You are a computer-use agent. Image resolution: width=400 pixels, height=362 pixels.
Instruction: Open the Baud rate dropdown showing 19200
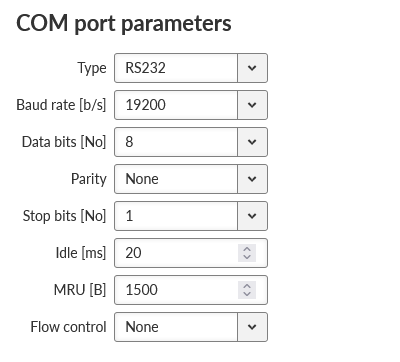191,105
